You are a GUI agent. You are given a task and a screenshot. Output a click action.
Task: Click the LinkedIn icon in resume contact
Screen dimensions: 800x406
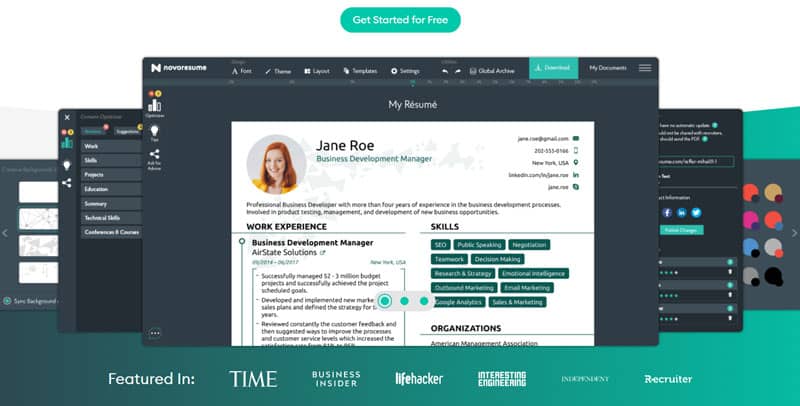click(x=576, y=175)
